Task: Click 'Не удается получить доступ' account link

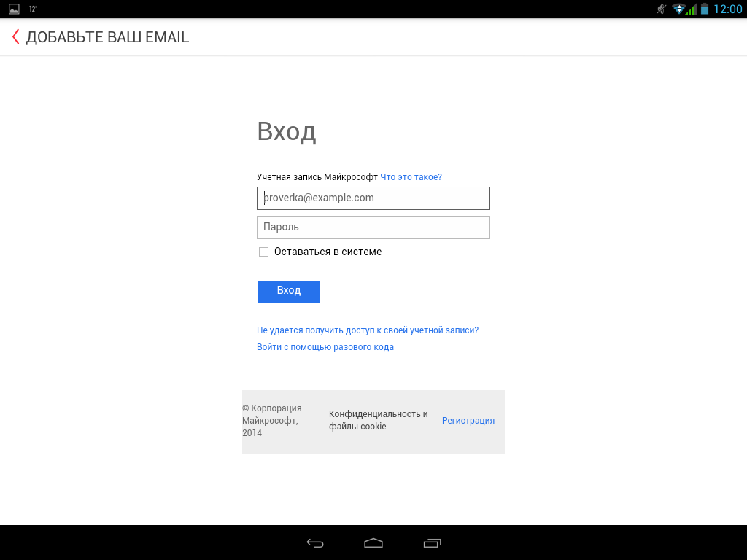Action: [368, 330]
